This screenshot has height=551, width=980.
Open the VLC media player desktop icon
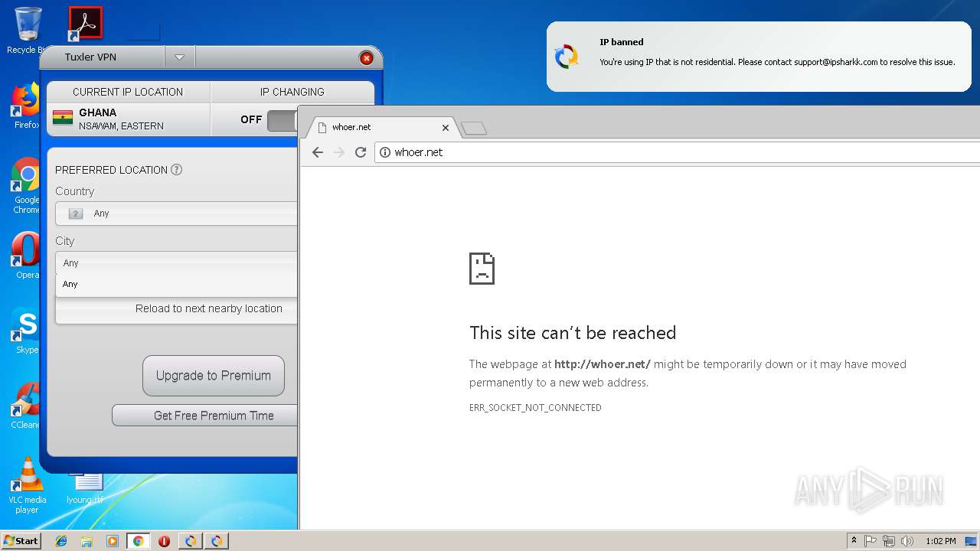(27, 485)
